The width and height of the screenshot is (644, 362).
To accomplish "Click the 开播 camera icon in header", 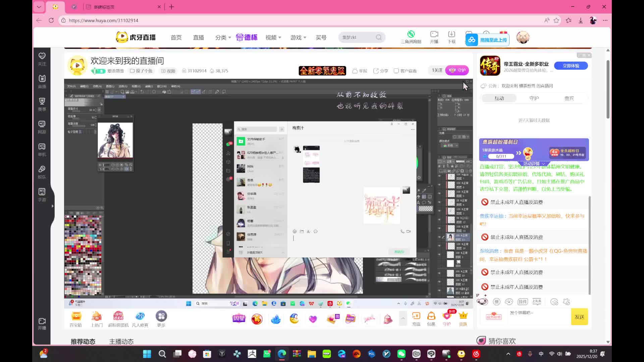I will coord(434,35).
